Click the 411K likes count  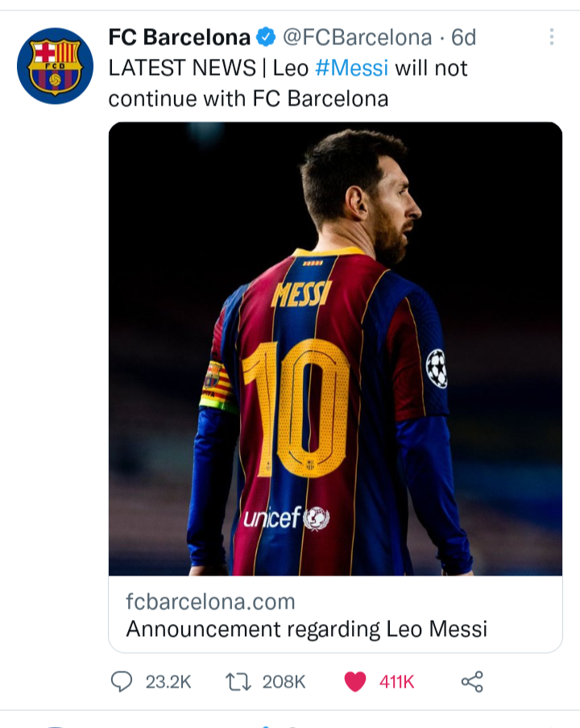click(396, 681)
